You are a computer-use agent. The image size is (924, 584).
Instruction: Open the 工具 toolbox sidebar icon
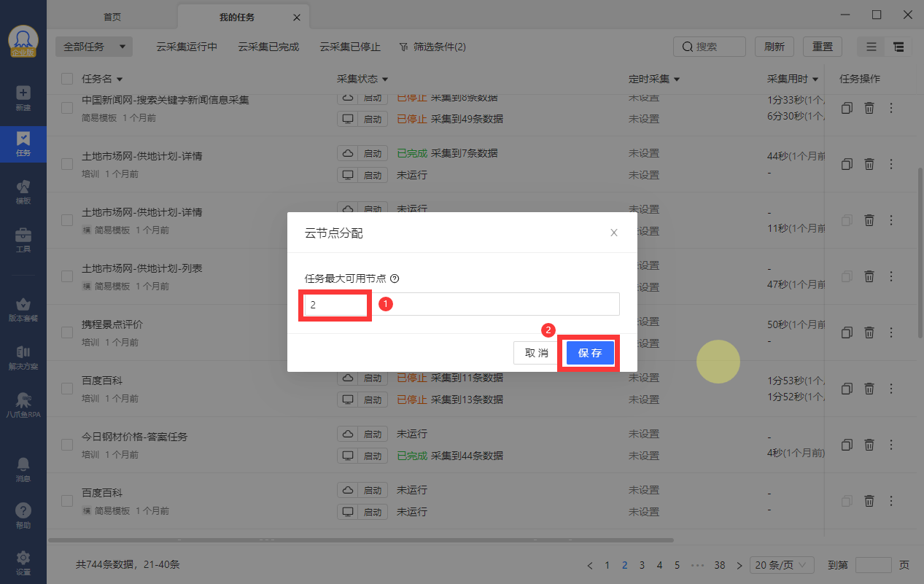pyautogui.click(x=23, y=240)
